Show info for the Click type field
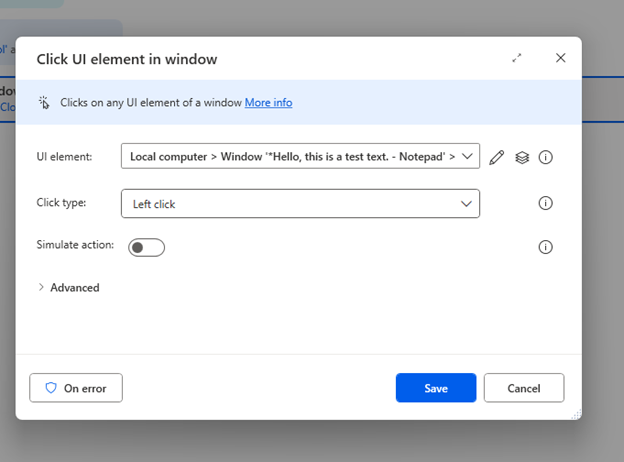The width and height of the screenshot is (624, 462). [x=546, y=203]
